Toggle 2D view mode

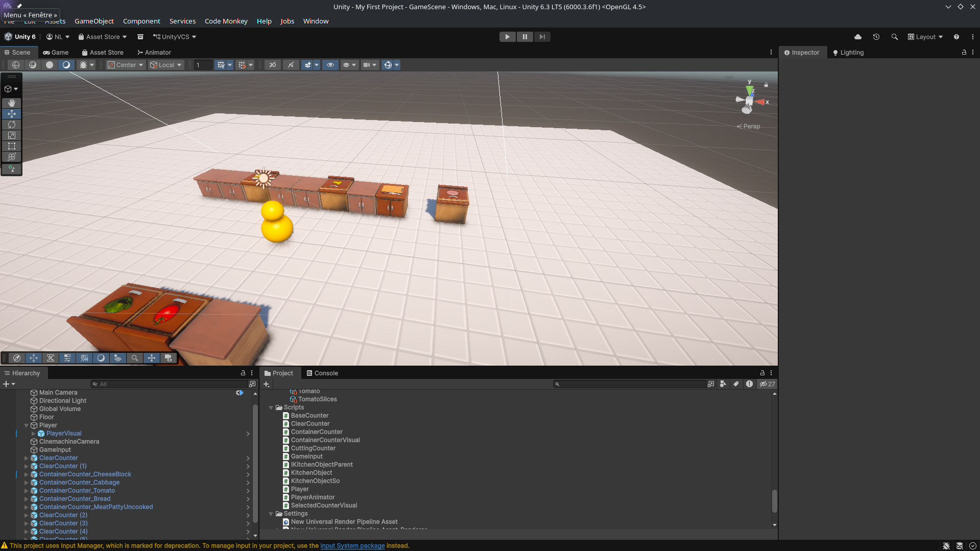coord(273,65)
